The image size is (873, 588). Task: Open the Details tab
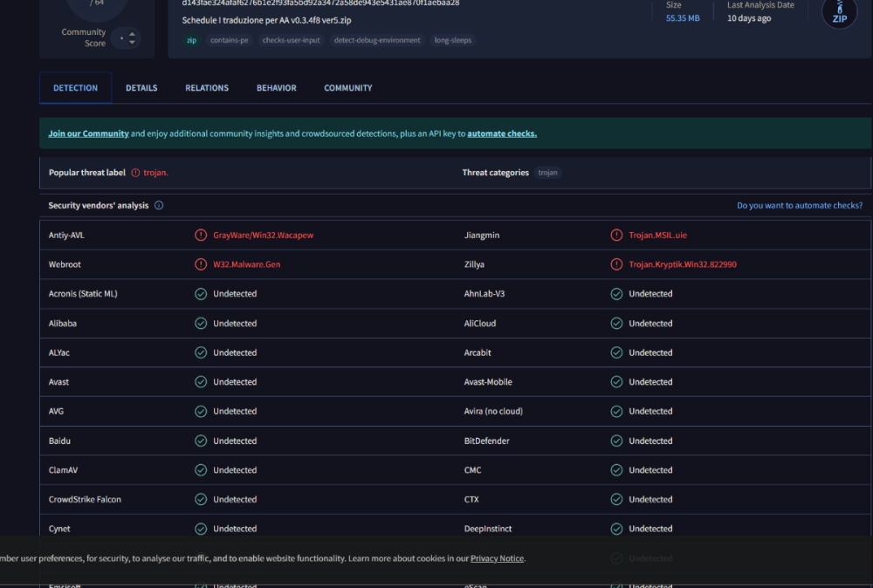(141, 88)
